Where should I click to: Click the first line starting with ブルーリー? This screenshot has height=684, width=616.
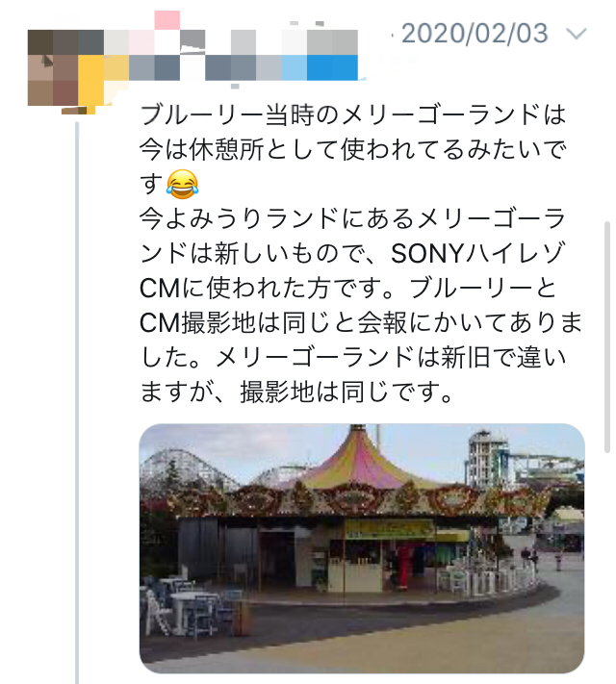pos(352,114)
